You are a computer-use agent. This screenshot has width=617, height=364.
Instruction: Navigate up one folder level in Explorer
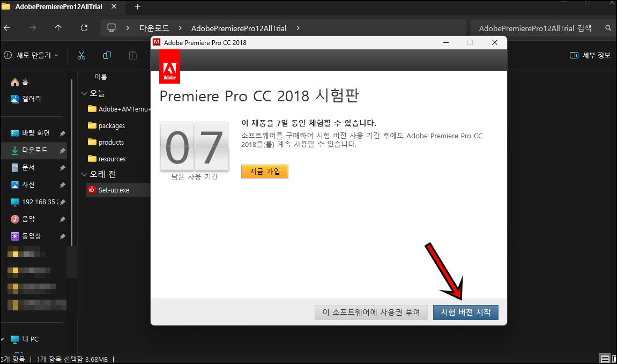[58, 28]
